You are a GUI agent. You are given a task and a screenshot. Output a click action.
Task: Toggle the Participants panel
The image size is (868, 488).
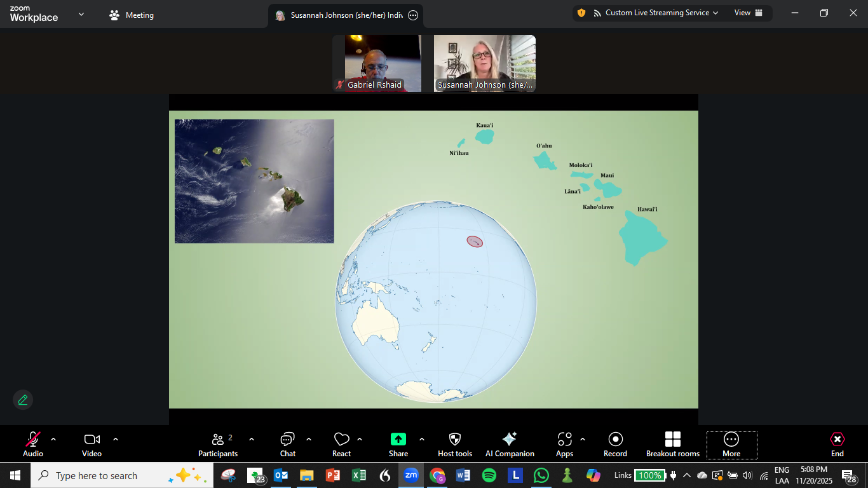(x=218, y=444)
